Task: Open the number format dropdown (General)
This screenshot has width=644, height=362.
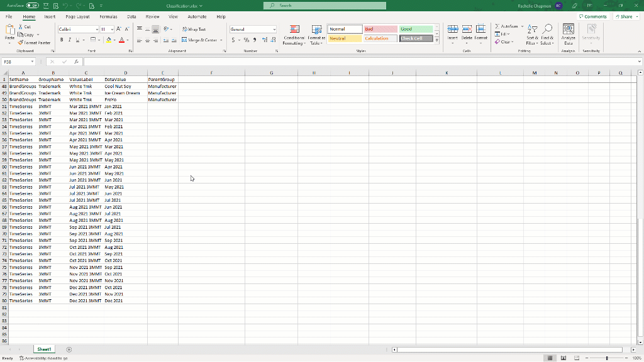Action: tap(274, 30)
